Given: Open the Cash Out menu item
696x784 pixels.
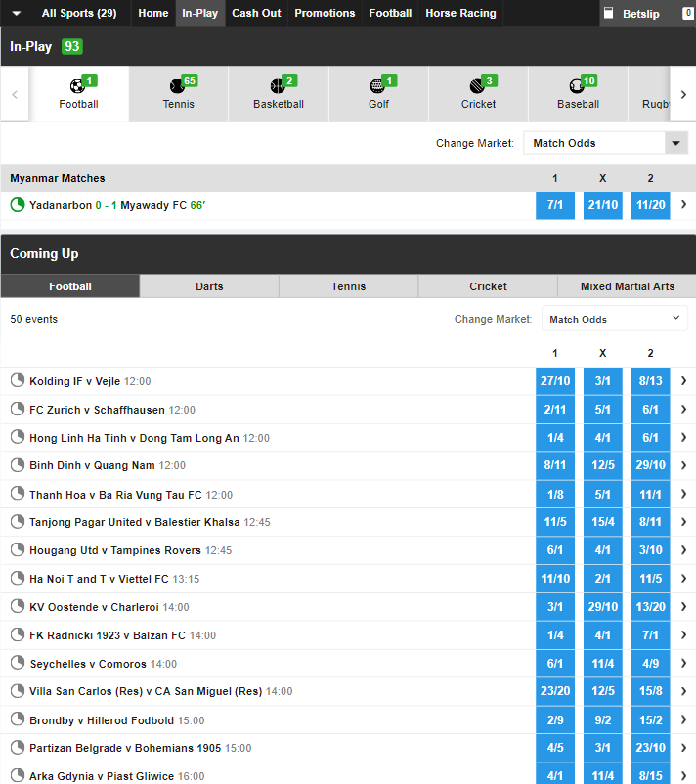Looking at the screenshot, I should 256,13.
